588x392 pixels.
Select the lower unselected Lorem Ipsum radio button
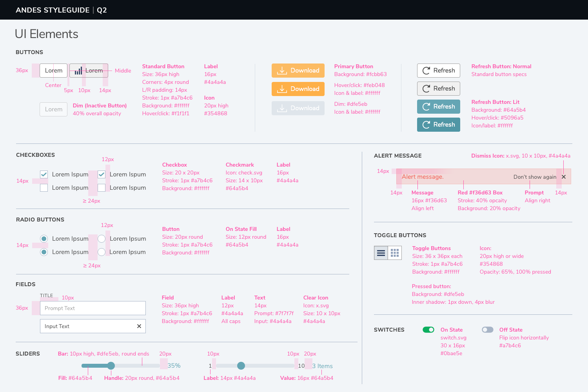[x=102, y=252]
